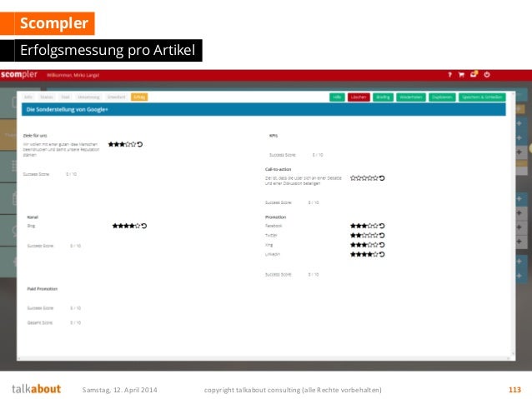Screen dimensions: 532x399
Task: Reset the Facebook promotion rating
Action: 382,226
